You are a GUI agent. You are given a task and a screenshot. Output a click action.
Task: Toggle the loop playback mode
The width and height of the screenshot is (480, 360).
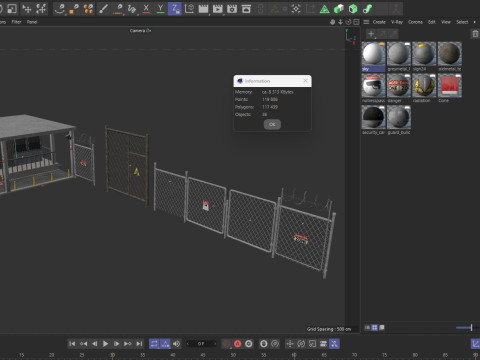click(x=154, y=344)
